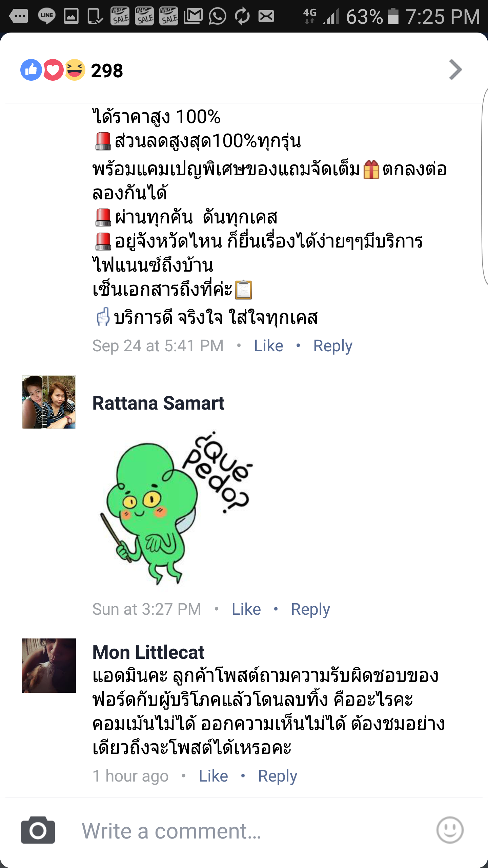Expand reactions list with right chevron
Screen dimensions: 488x868
coord(455,70)
